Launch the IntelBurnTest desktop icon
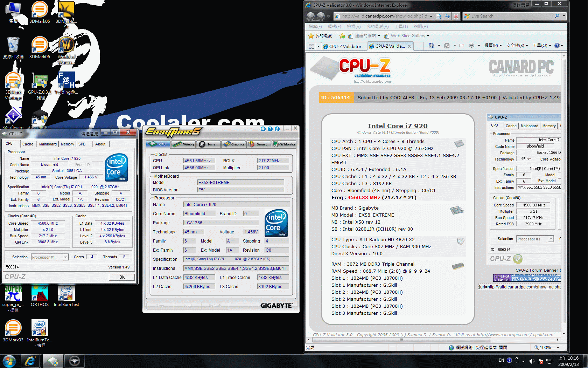The width and height of the screenshot is (588, 368). (x=66, y=295)
